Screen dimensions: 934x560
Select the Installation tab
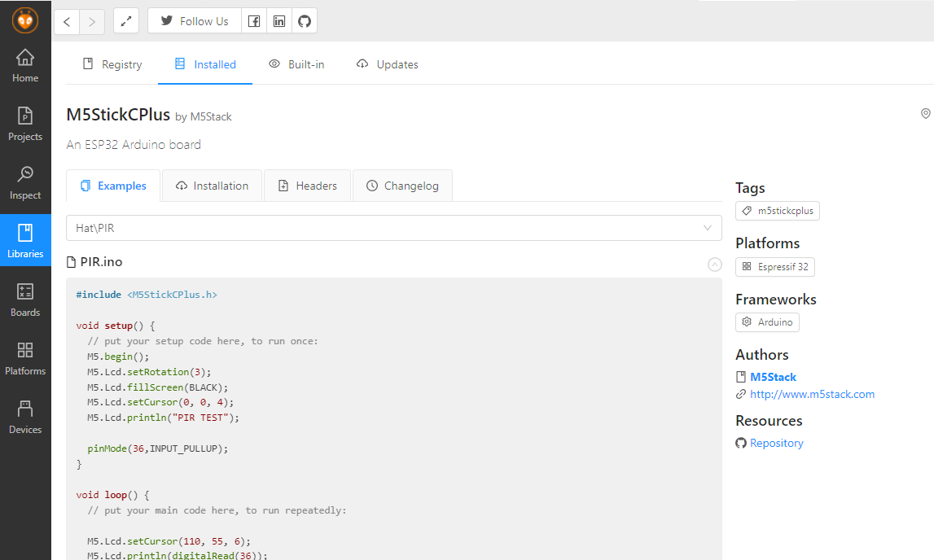click(212, 186)
